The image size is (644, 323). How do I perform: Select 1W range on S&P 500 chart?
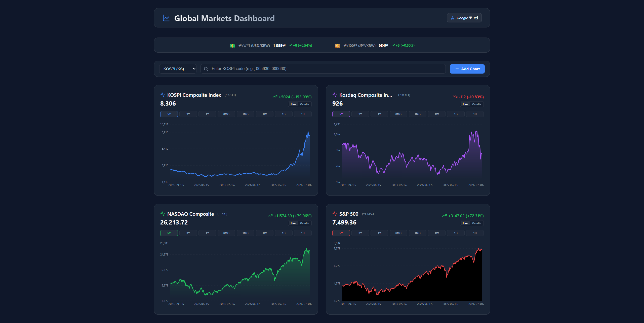coord(437,233)
